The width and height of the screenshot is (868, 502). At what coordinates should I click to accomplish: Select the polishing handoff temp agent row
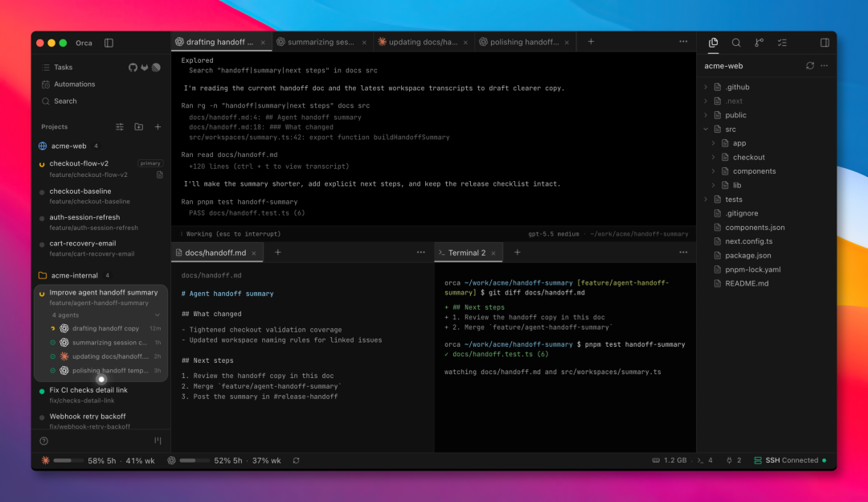tap(105, 370)
